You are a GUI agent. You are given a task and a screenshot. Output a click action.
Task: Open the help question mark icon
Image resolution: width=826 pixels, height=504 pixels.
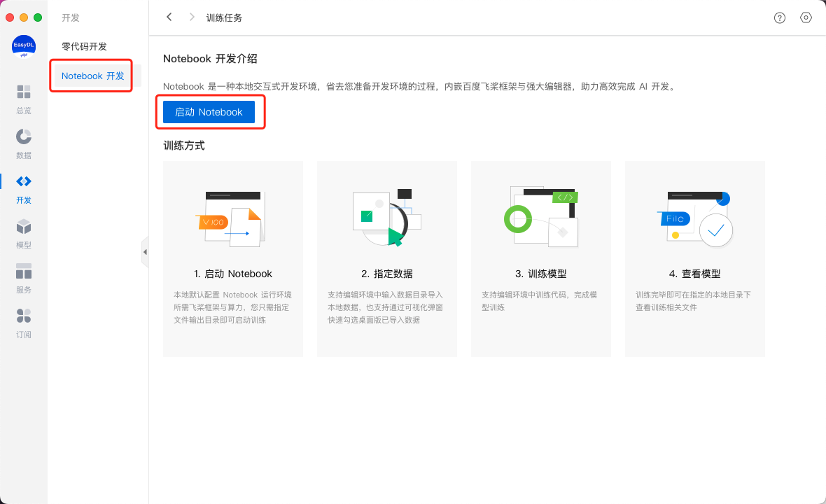click(780, 18)
